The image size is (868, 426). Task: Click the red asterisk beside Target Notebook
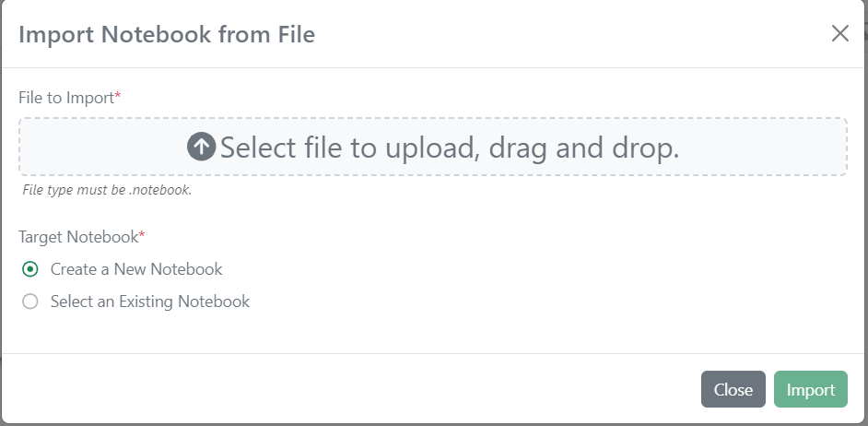142,236
